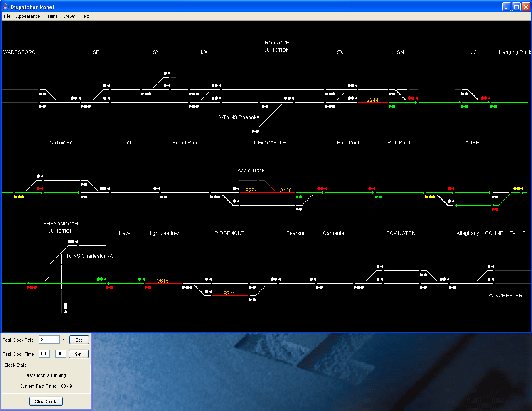Click the Broad Run station label
Image resolution: width=532 pixels, height=411 pixels.
pos(185,143)
